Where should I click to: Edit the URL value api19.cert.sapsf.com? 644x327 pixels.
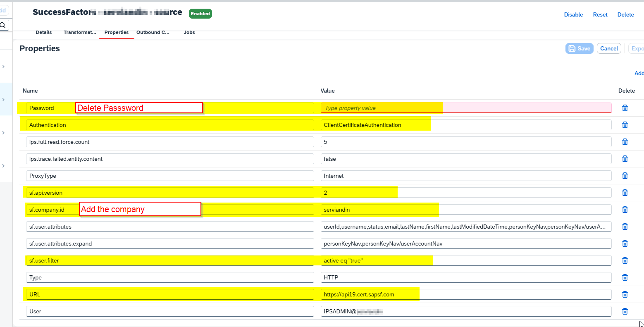coord(466,294)
